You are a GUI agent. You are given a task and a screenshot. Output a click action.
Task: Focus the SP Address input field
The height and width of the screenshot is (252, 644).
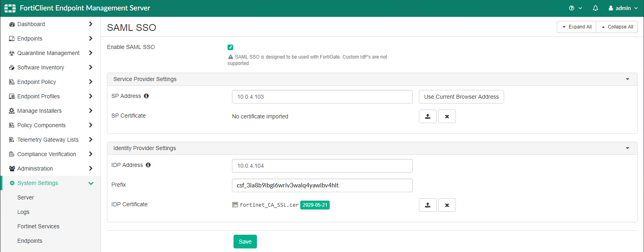[x=322, y=97]
